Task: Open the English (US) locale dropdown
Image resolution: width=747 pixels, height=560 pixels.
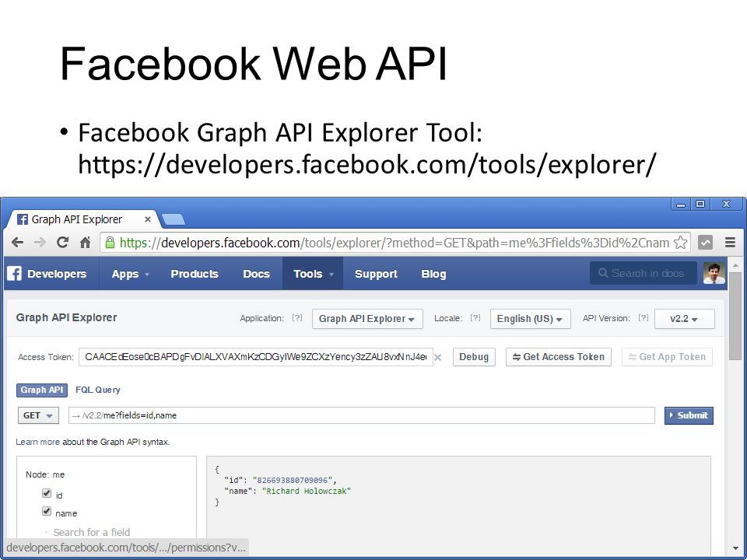Action: pos(530,319)
